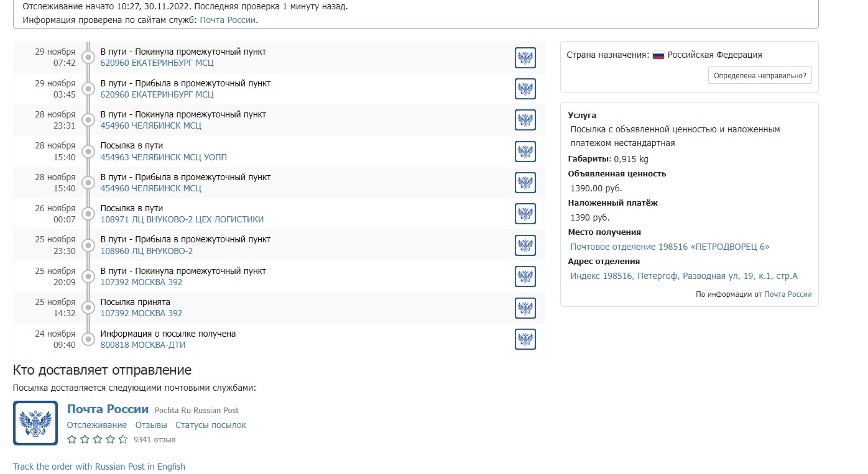Open the Статусы посылок link
This screenshot has width=868, height=474.
(x=211, y=425)
